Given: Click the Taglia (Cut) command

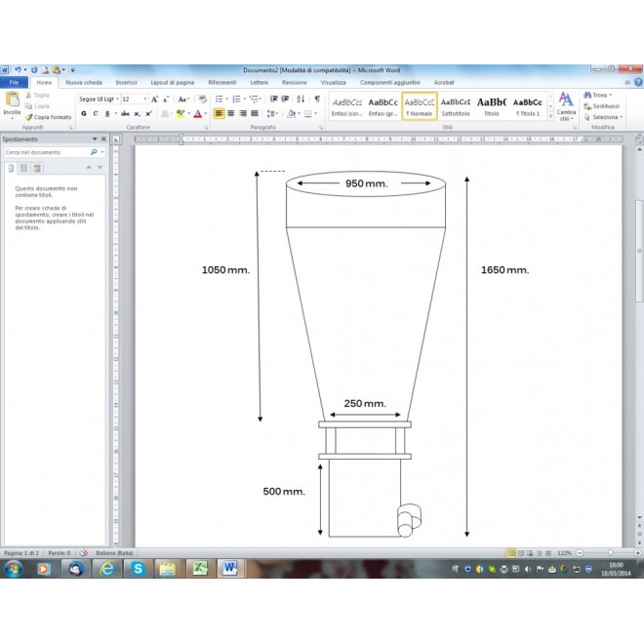Looking at the screenshot, I should pyautogui.click(x=37, y=96).
